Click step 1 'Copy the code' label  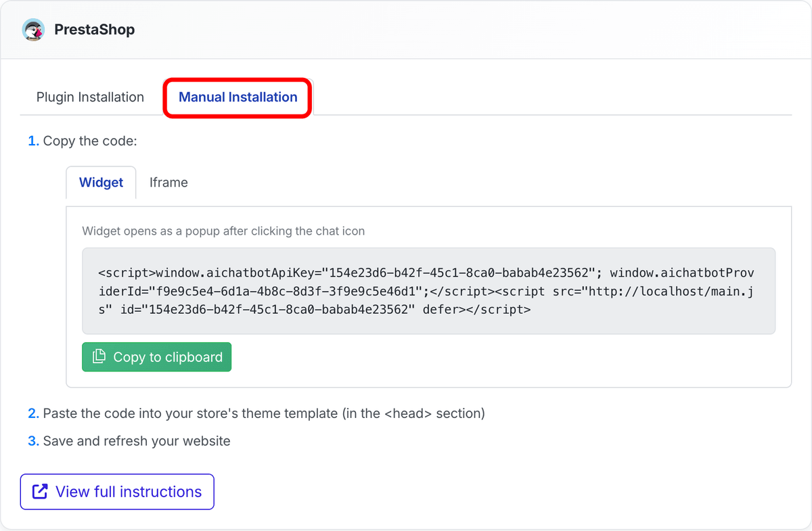(82, 141)
